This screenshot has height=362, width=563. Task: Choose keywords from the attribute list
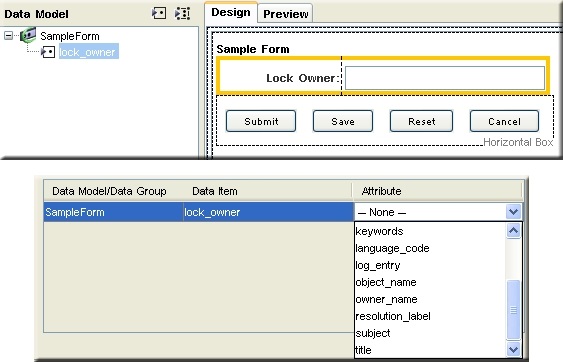[430, 231]
